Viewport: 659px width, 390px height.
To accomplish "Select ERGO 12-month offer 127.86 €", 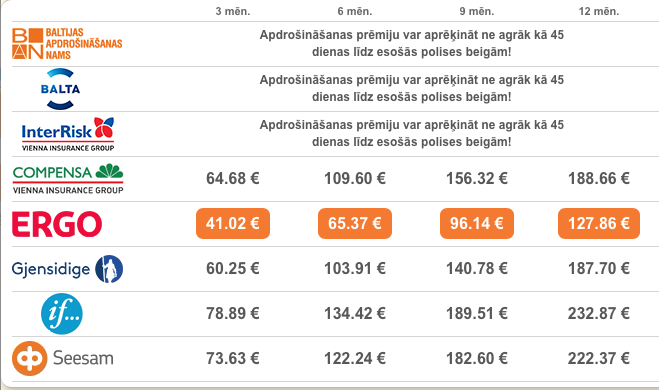I will 599,224.
